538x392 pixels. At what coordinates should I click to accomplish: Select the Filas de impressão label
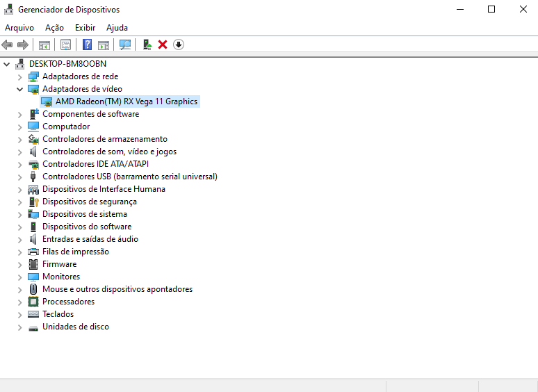(76, 252)
